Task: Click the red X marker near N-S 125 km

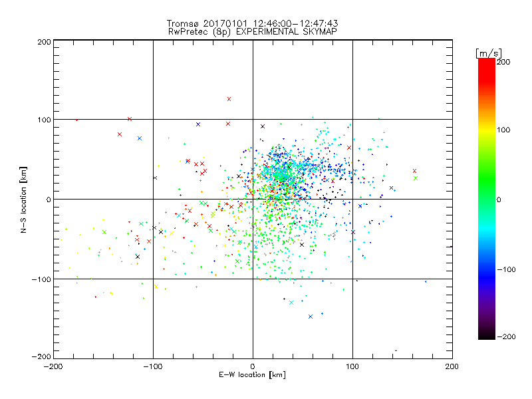Action: point(229,99)
